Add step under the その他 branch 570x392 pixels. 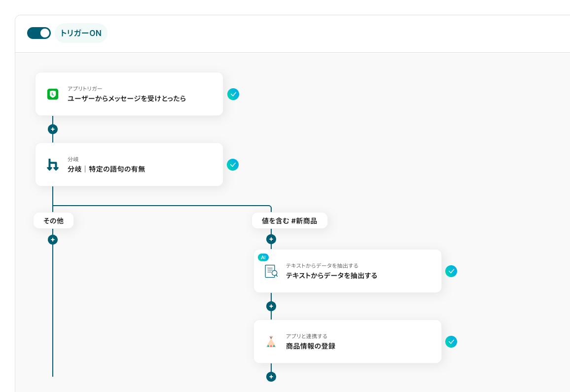click(53, 240)
